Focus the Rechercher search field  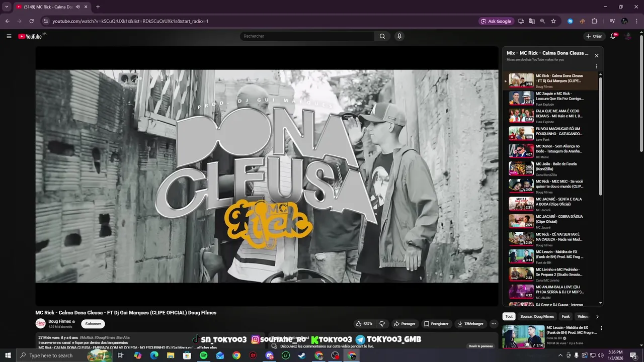point(307,36)
